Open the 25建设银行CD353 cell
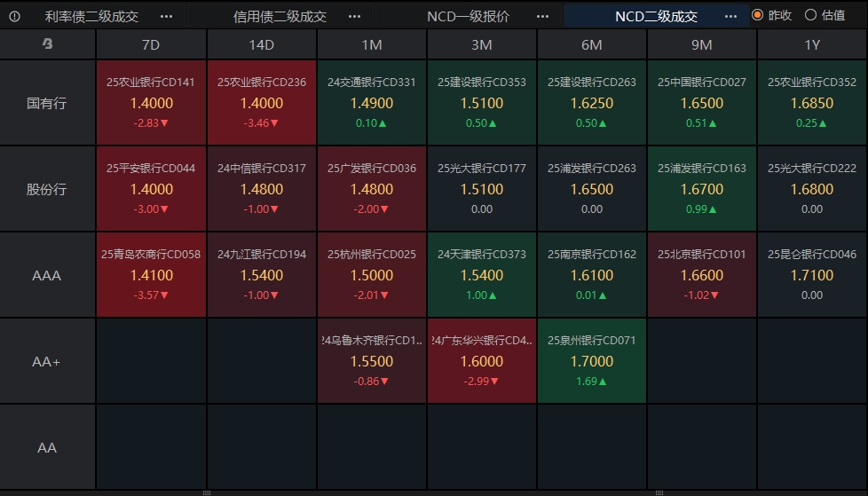The width and height of the screenshot is (868, 496). (x=482, y=103)
